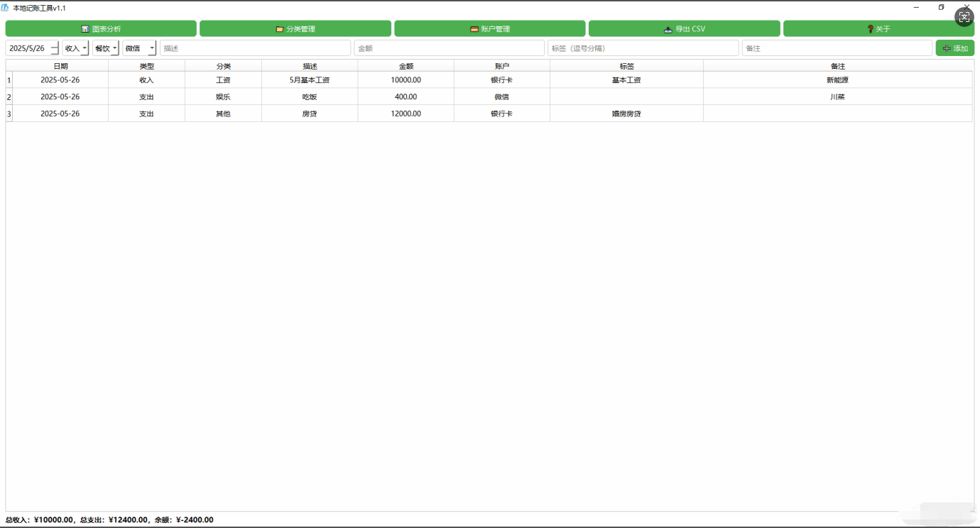Viewport: 980px width, 528px height.
Task: Click the app icon in title bar
Action: (5, 8)
